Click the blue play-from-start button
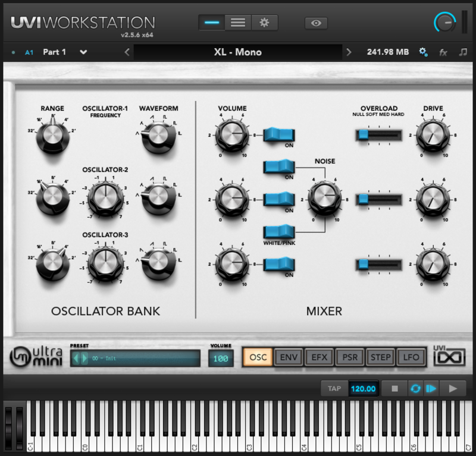The height and width of the screenshot is (456, 476). (431, 389)
